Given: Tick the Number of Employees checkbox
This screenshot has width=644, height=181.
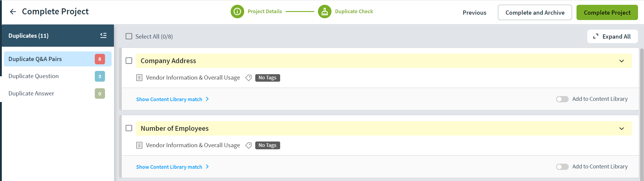Looking at the screenshot, I should pyautogui.click(x=129, y=128).
